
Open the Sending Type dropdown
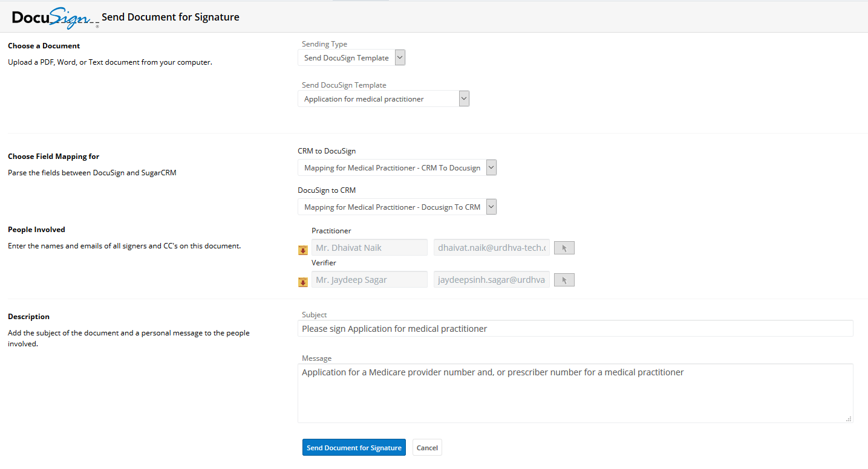[x=351, y=57]
